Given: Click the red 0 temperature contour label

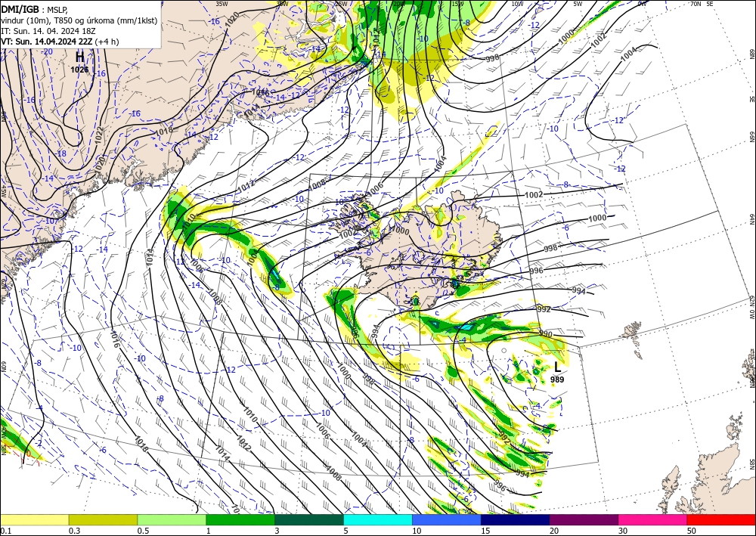Looking at the screenshot, I should 29,454.
